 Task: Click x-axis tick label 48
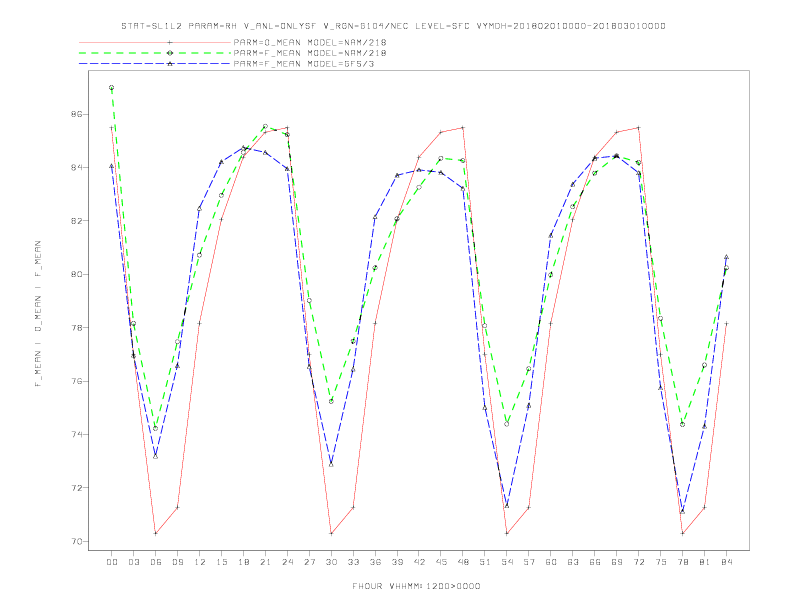[x=463, y=562]
